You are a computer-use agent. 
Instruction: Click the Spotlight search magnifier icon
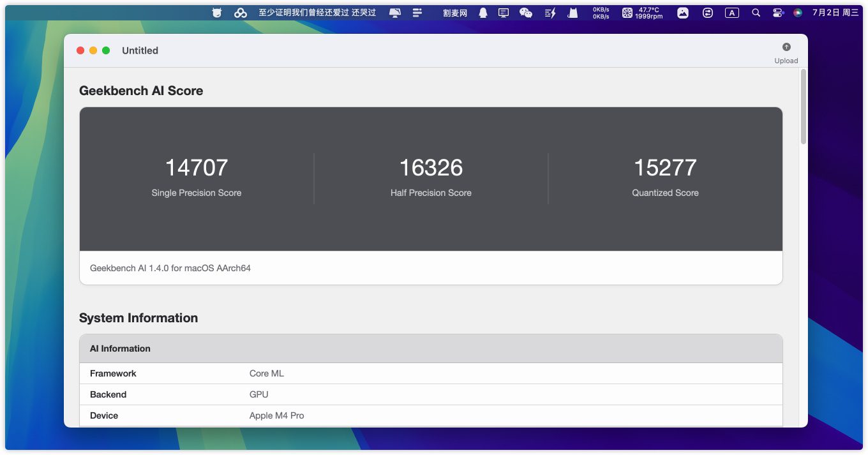point(756,13)
